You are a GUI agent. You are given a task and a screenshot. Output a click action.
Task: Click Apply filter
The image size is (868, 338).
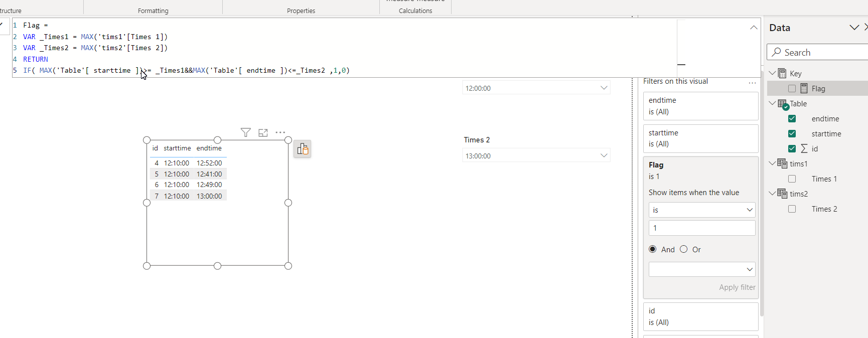pos(737,287)
